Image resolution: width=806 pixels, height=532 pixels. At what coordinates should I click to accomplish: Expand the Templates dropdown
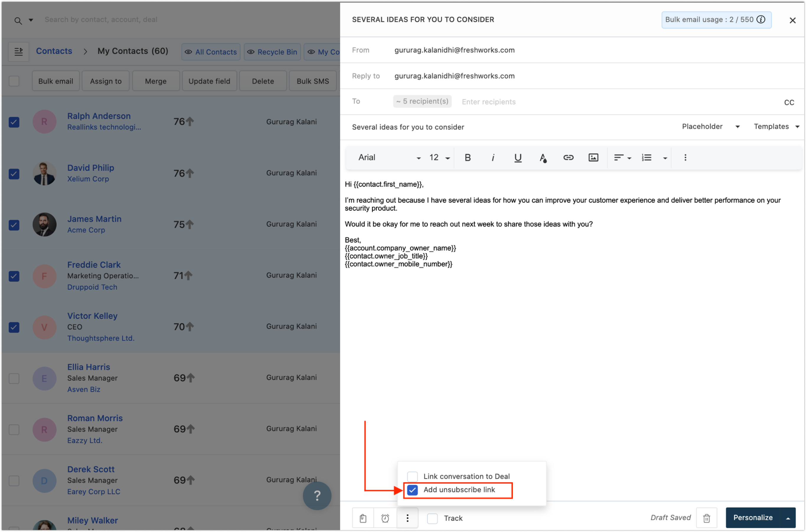776,127
